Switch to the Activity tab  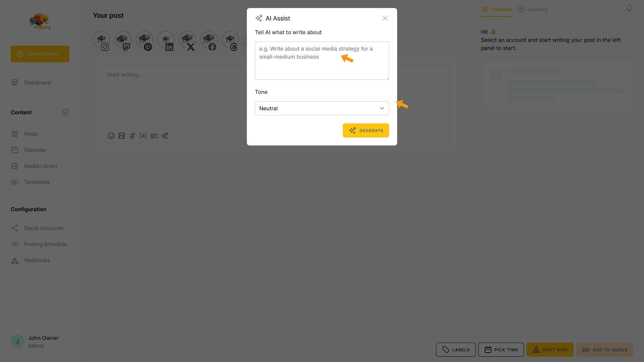coord(533,9)
